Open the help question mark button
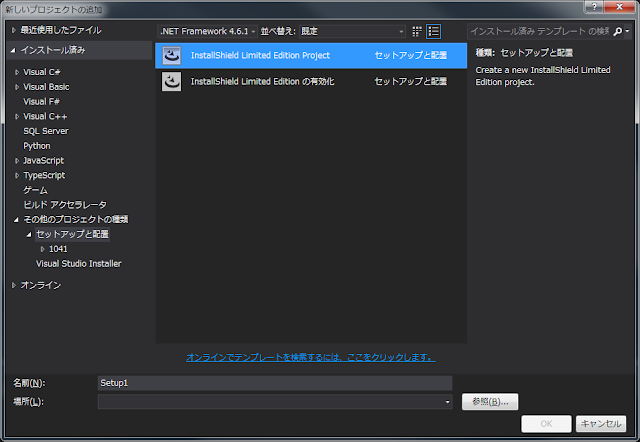This screenshot has height=442, width=640. point(594,7)
